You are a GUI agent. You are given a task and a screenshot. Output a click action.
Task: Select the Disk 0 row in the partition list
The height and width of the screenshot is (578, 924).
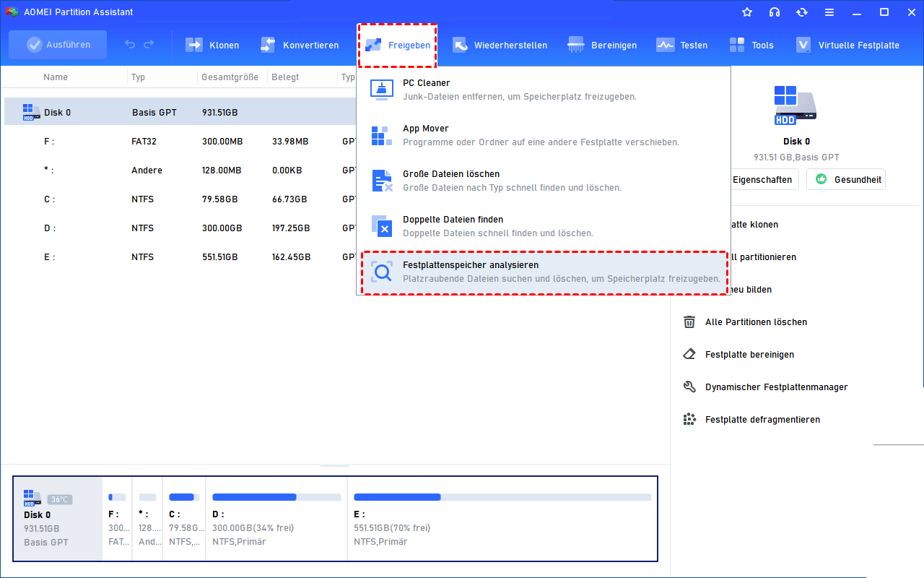click(x=180, y=112)
